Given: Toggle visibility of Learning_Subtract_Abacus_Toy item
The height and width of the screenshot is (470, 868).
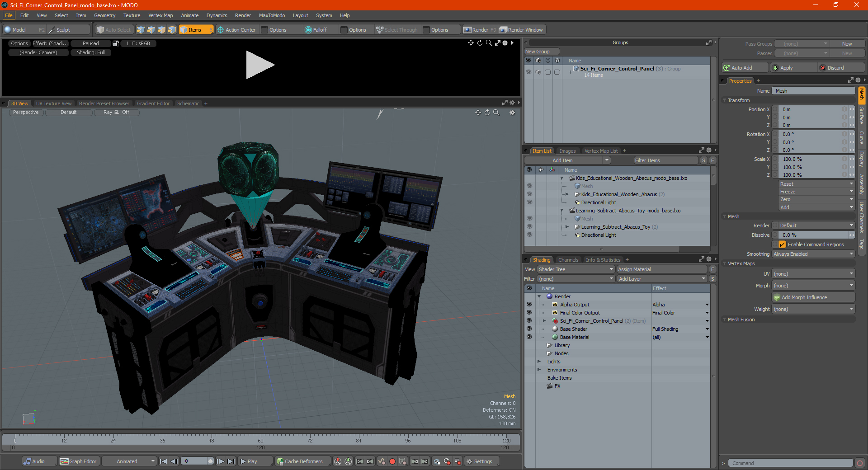Looking at the screenshot, I should [529, 227].
